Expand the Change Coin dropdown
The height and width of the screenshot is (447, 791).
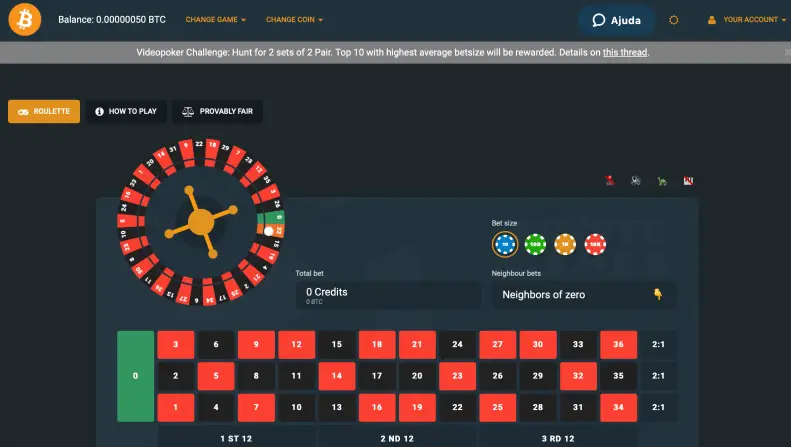pos(294,20)
